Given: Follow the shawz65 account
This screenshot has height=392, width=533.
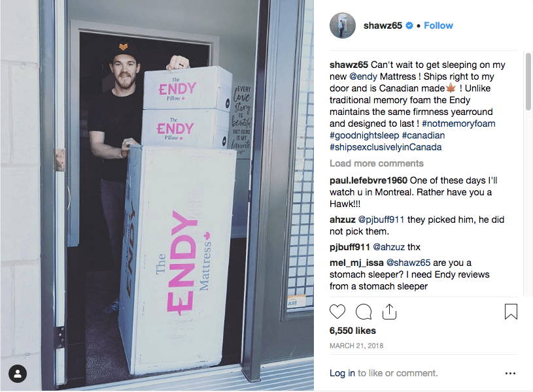Looking at the screenshot, I should click(438, 25).
